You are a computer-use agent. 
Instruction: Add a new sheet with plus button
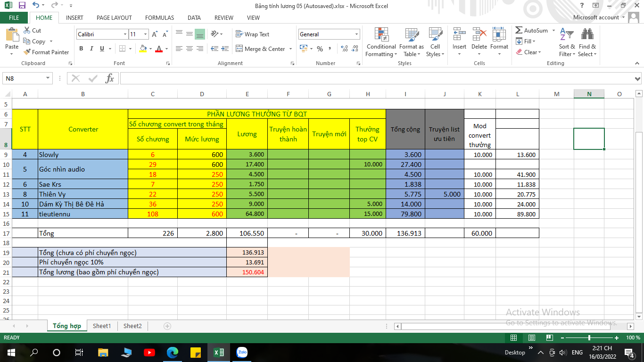click(167, 326)
